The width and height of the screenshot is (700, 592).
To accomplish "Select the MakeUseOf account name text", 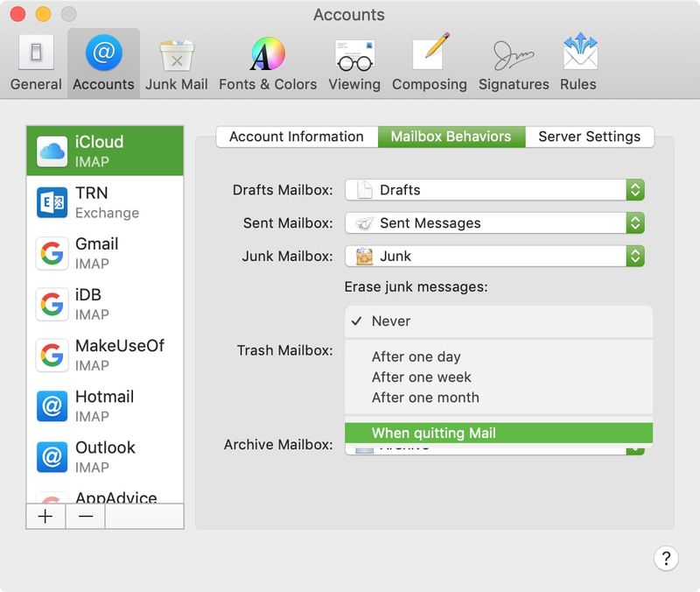I will [120, 346].
